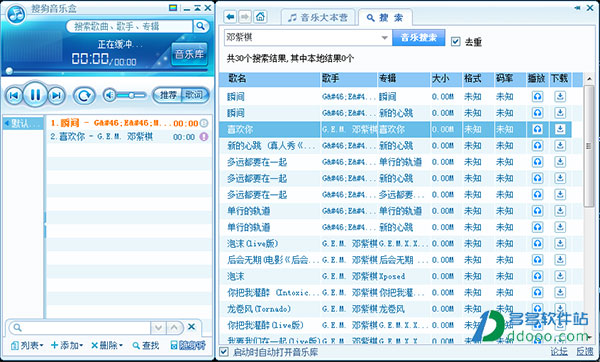Play the 你把我灌醉 (Intoxic result
Screen dimensions: 600x362
[x=538, y=292]
